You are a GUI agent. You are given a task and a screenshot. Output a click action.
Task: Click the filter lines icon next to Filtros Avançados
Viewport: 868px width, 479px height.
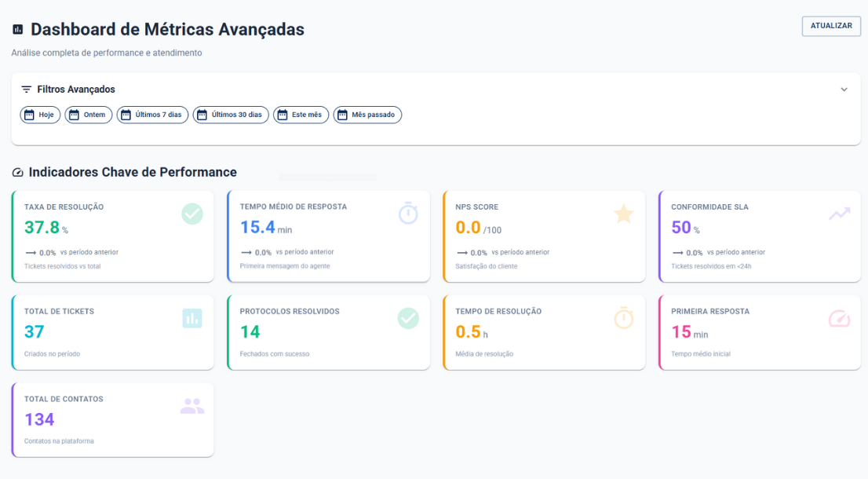[x=27, y=90]
